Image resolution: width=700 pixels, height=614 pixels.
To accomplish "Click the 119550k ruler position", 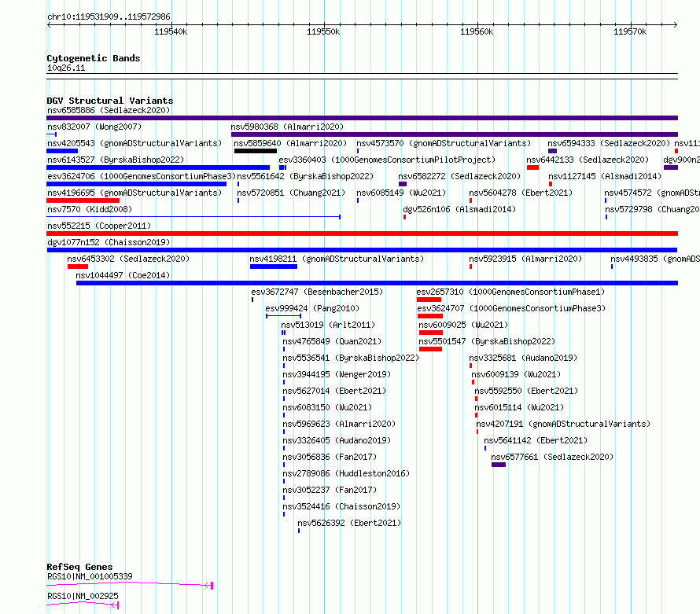I will tap(323, 31).
